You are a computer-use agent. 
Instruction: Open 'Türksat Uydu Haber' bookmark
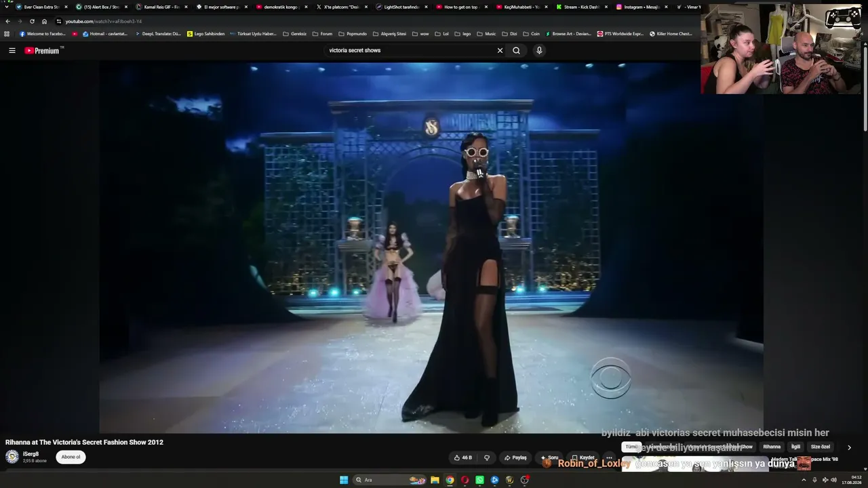253,33
